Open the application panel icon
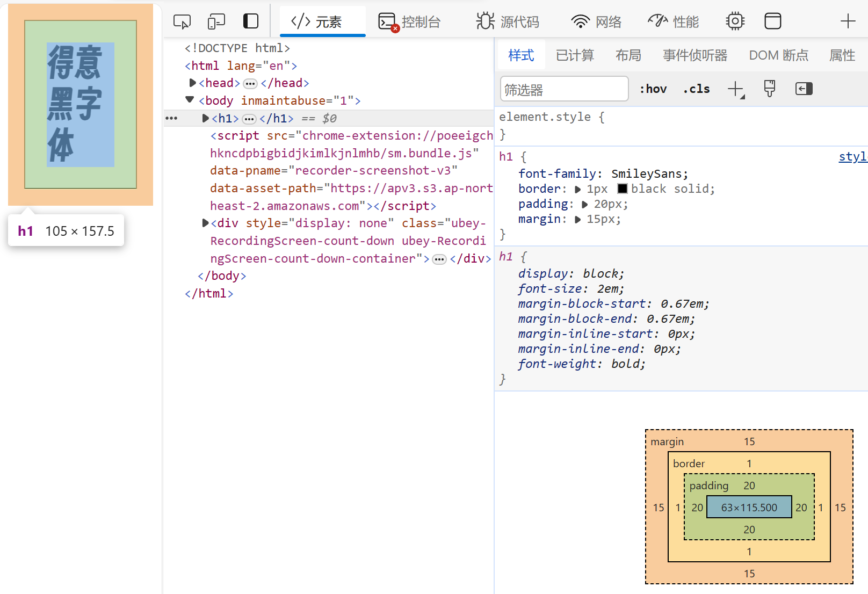868x594 pixels. (x=773, y=21)
